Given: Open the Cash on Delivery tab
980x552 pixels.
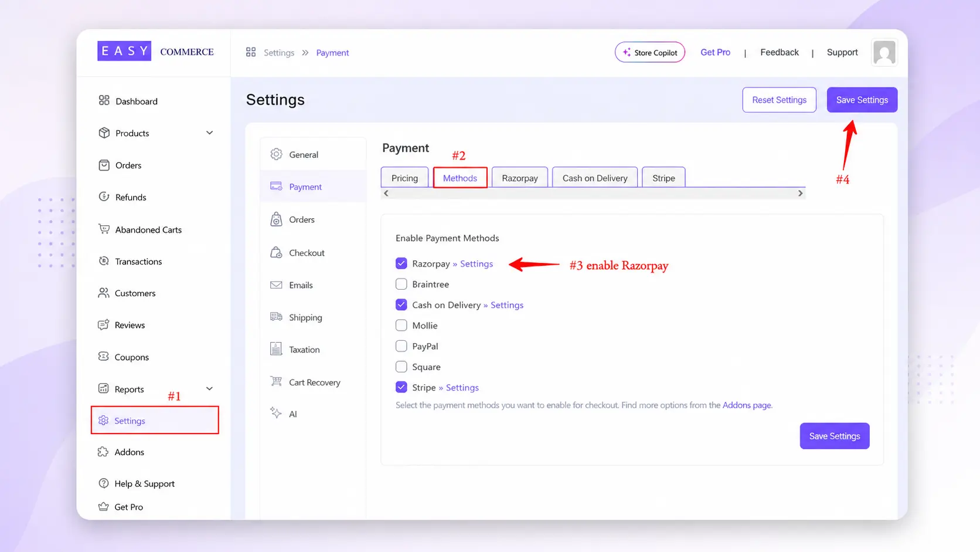Looking at the screenshot, I should (595, 178).
